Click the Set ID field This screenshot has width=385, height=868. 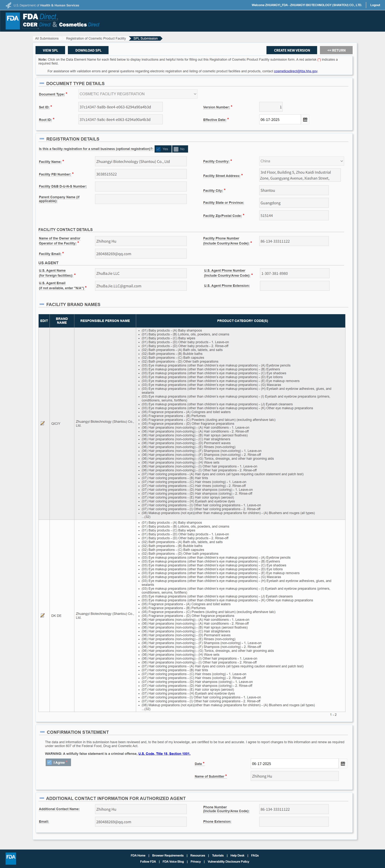click(x=121, y=107)
